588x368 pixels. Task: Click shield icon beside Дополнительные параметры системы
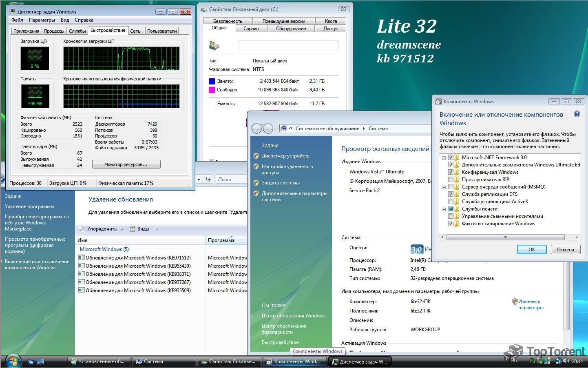(256, 193)
